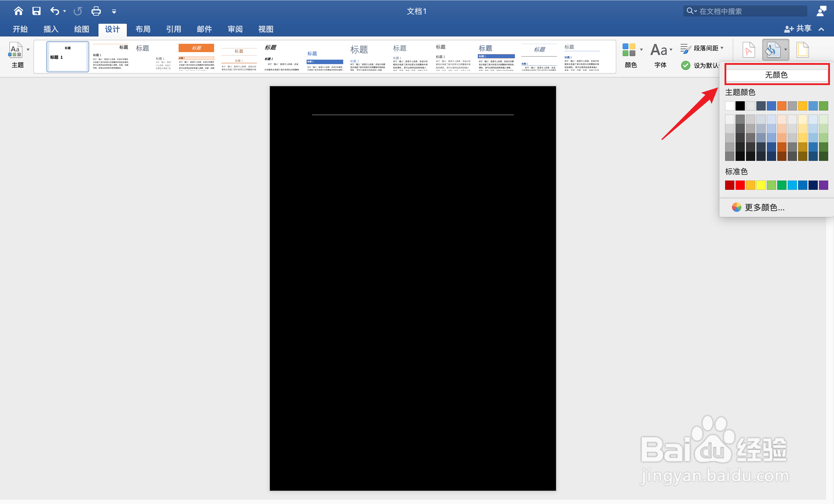This screenshot has height=504, width=834.
Task: Expand the 主题 themes dropdown arrow
Action: tap(28, 50)
